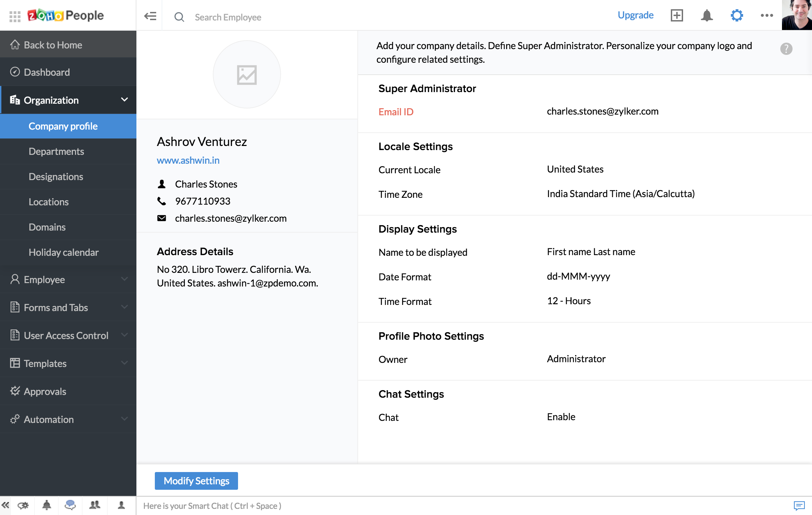812x515 pixels.
Task: Open the chat bubble icon in the bottom bar
Action: 70,505
